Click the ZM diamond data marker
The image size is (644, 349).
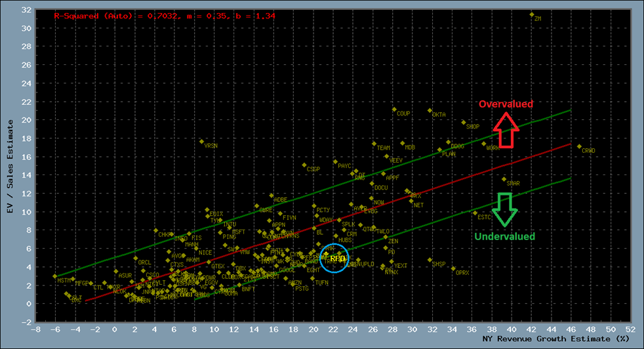(531, 14)
